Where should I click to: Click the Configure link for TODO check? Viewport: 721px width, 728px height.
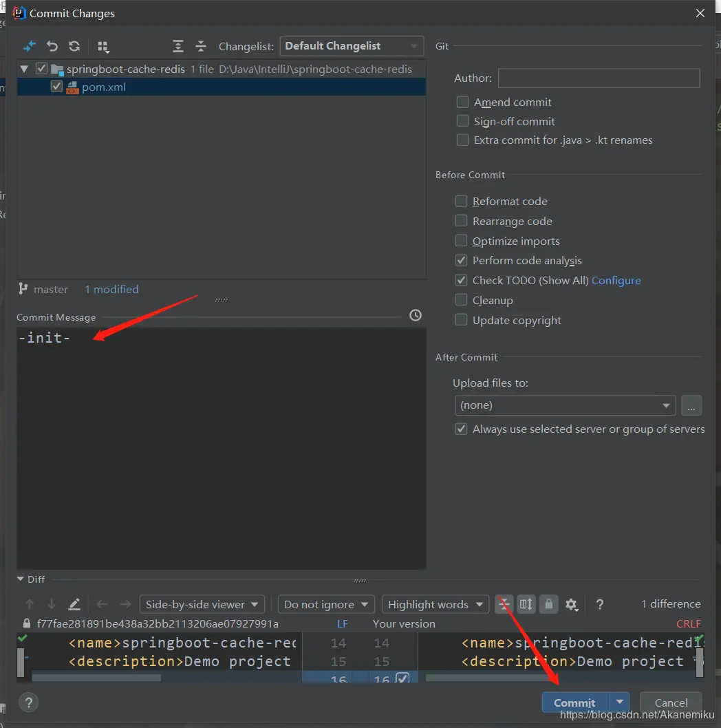point(616,281)
